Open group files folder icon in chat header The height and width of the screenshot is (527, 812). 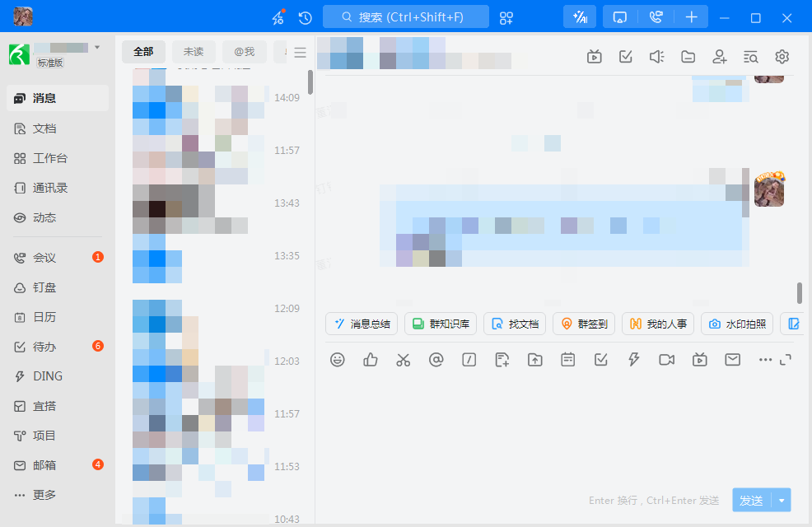(x=688, y=56)
